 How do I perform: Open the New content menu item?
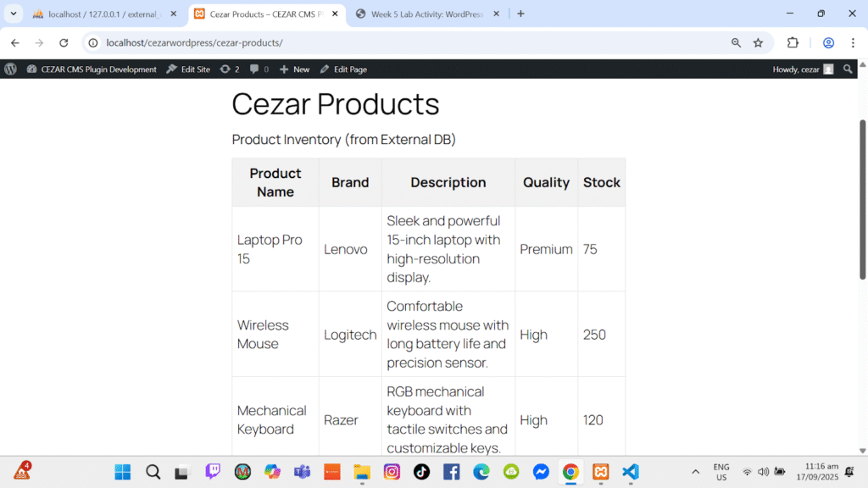[295, 69]
